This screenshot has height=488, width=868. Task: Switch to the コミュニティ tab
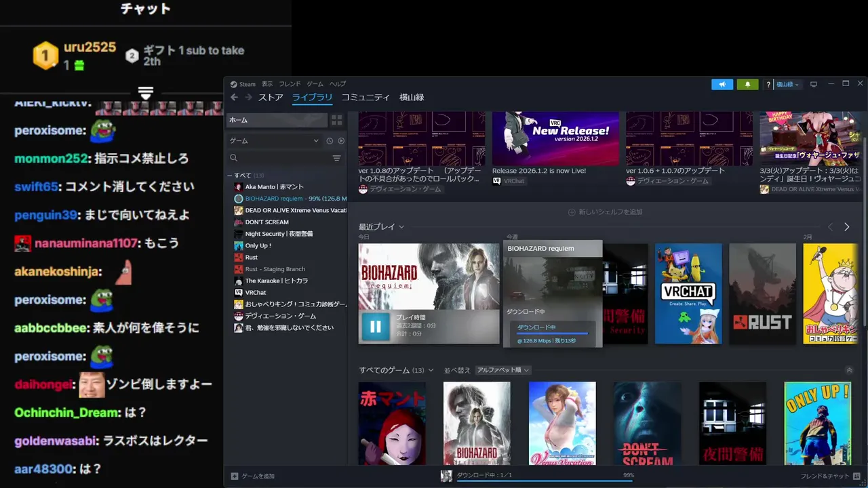coord(366,98)
